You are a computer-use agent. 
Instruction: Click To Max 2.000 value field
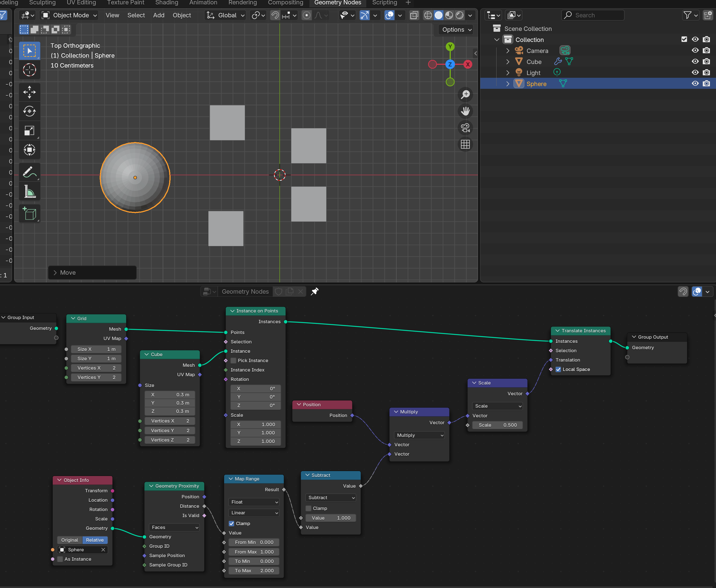[x=254, y=571]
